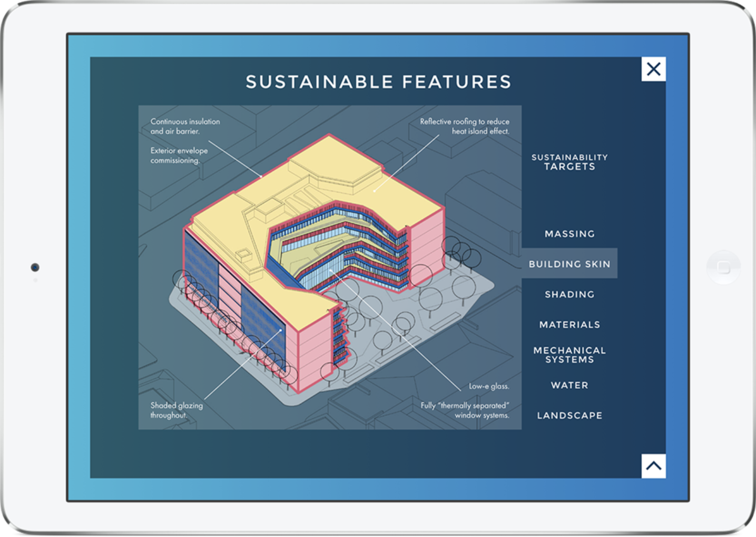The height and width of the screenshot is (537, 756).
Task: Click the Low-e glass label
Action: 489,386
